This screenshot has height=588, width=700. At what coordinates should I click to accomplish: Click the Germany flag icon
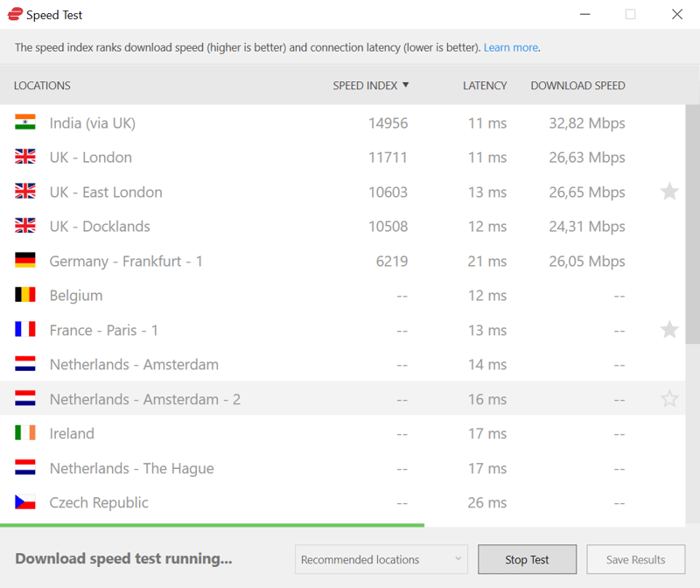[25, 260]
